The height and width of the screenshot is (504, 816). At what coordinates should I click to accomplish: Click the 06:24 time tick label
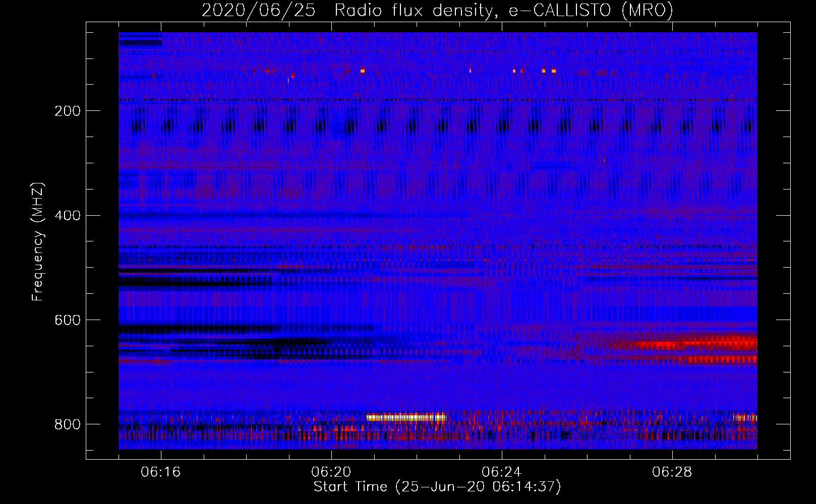502,472
